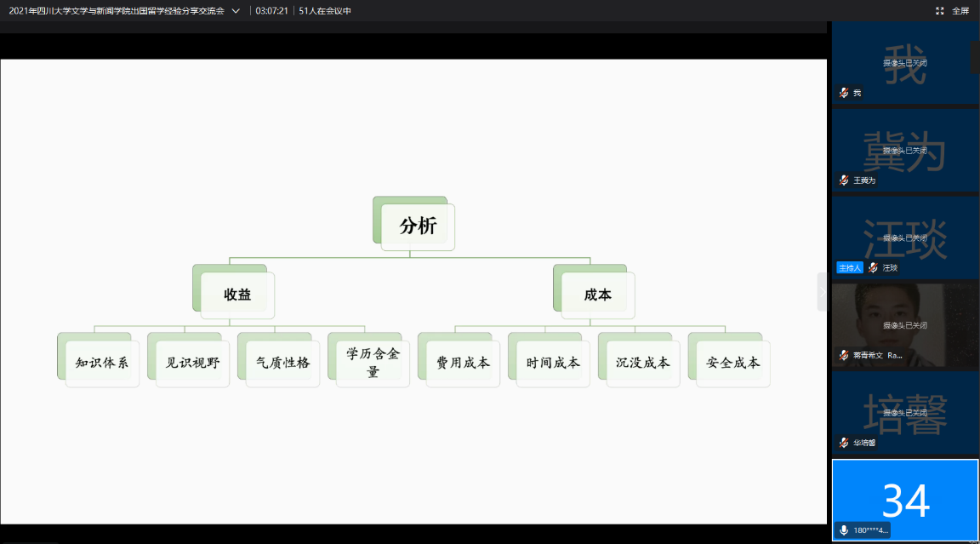Click the fullscreen (全屏) icon

pyautogui.click(x=940, y=11)
